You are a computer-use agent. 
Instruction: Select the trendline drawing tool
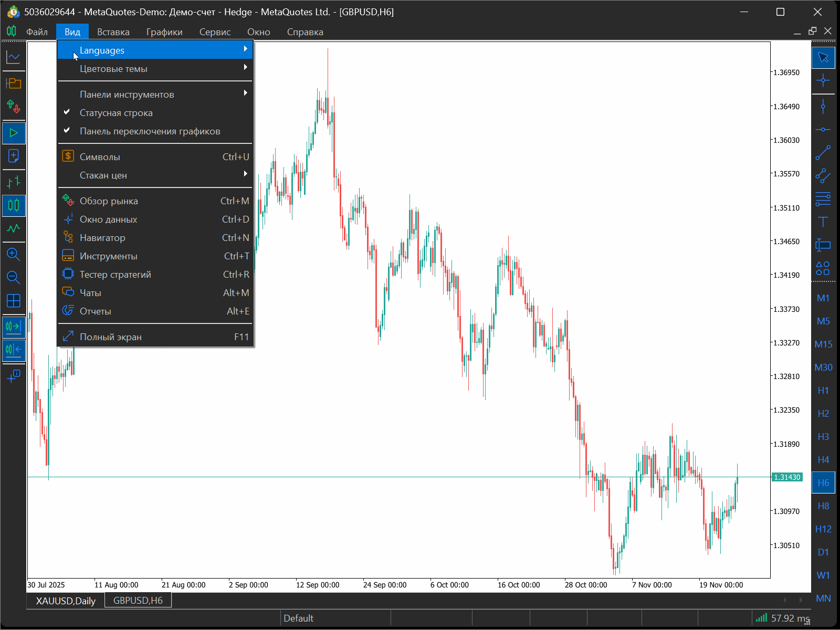click(x=823, y=152)
